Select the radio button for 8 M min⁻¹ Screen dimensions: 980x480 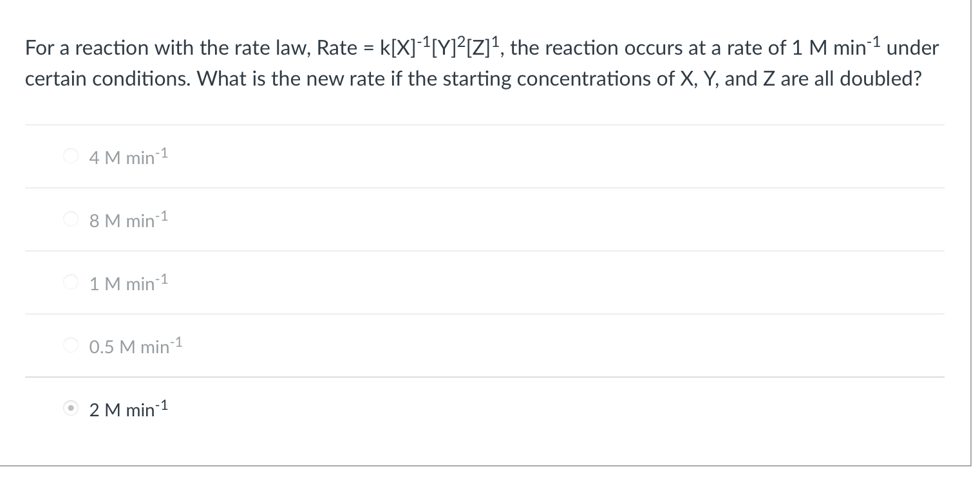71,218
